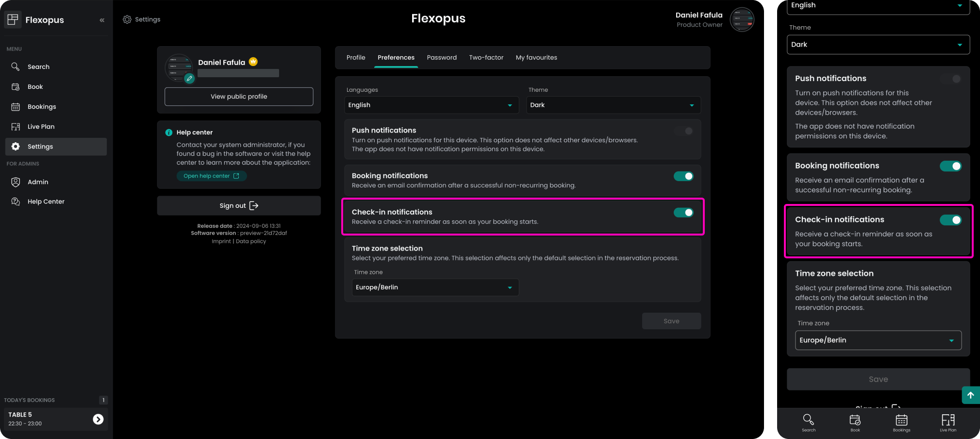Open the Languages dropdown showing English
This screenshot has width=980, height=439.
pos(431,105)
